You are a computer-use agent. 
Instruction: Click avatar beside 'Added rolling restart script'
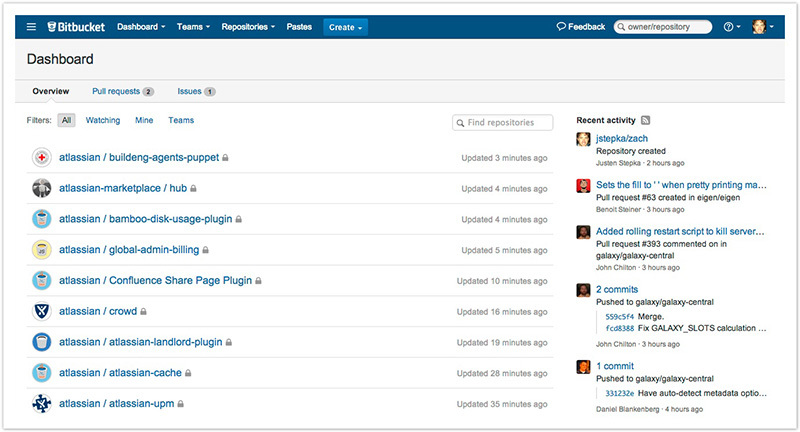(583, 232)
